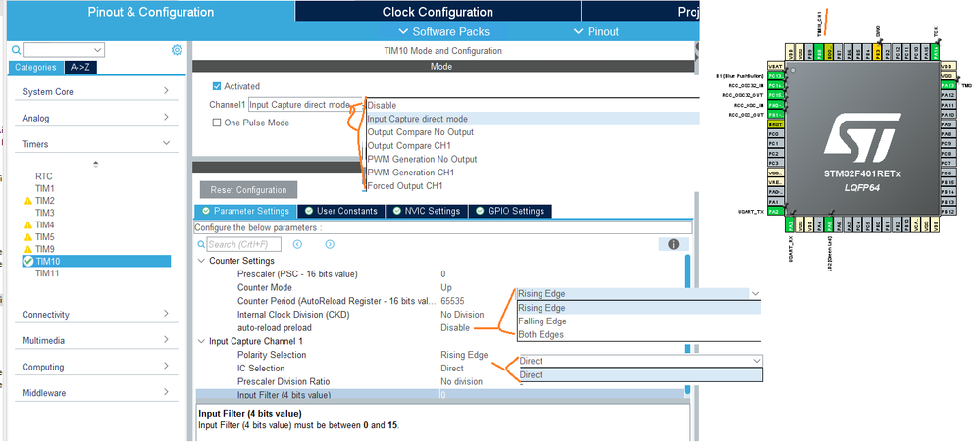This screenshot has width=980, height=444.
Task: Open the Direct IC selection combo box
Action: coord(641,361)
